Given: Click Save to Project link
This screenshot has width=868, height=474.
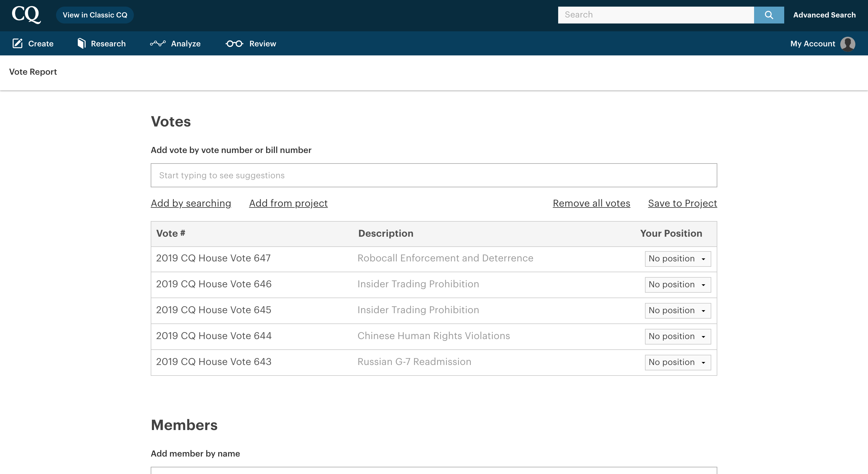Looking at the screenshot, I should pos(682,203).
